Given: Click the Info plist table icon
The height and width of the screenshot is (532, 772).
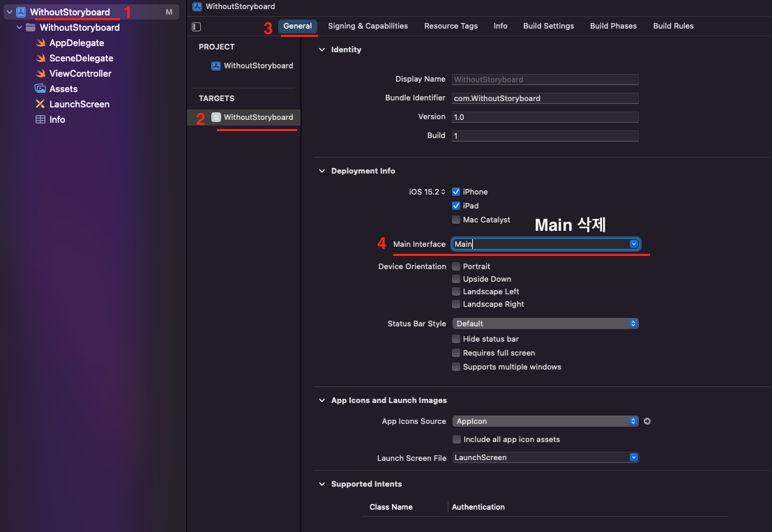Looking at the screenshot, I should (x=40, y=119).
